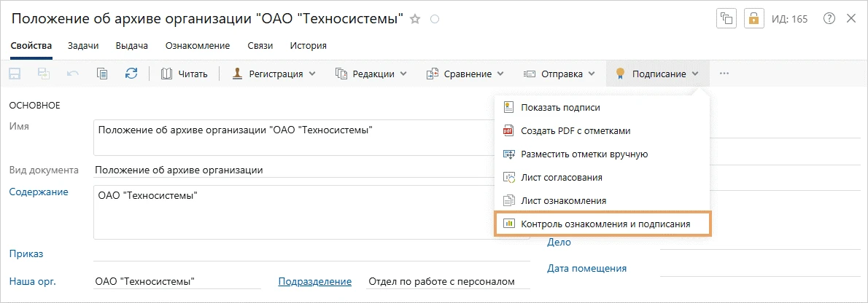The height and width of the screenshot is (303, 868).
Task: Click the windows icon beside the lock
Action: click(x=726, y=20)
